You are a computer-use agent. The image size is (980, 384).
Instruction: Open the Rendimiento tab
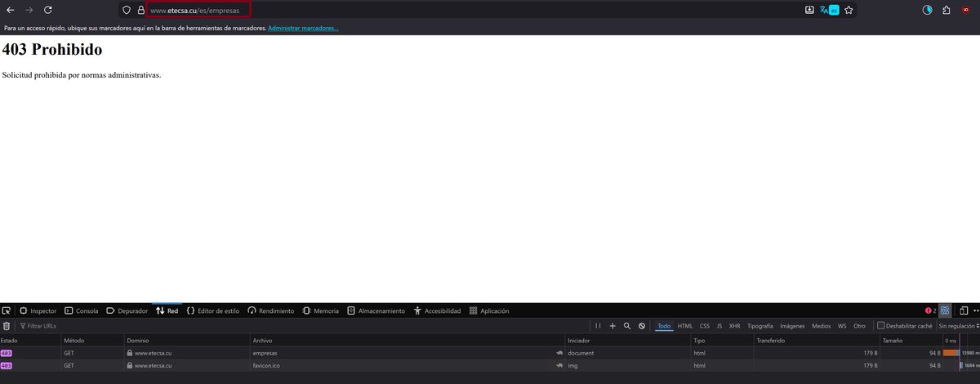271,310
